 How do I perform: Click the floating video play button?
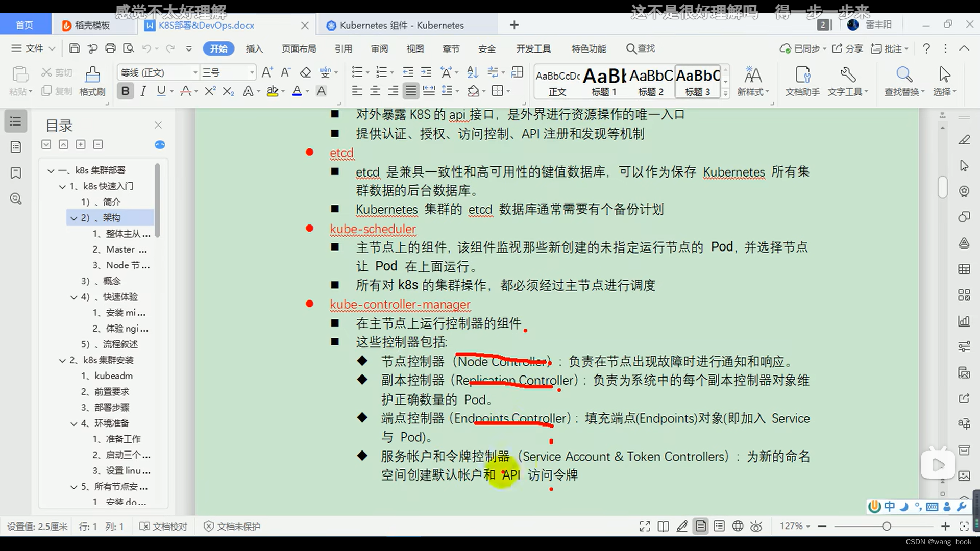(938, 464)
